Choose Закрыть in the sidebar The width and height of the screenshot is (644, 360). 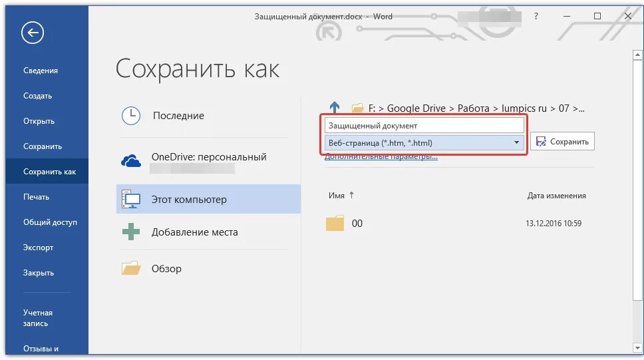coord(38,273)
